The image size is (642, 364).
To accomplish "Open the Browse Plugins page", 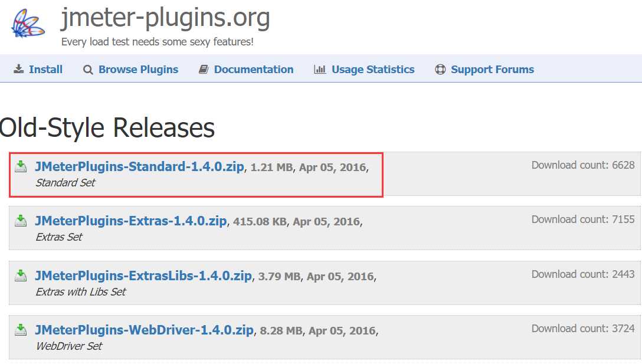I will coord(139,70).
